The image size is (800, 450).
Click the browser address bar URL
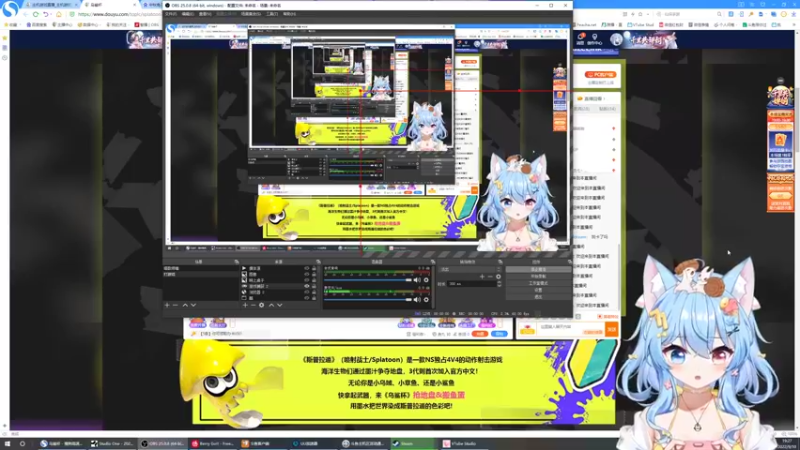[118, 14]
